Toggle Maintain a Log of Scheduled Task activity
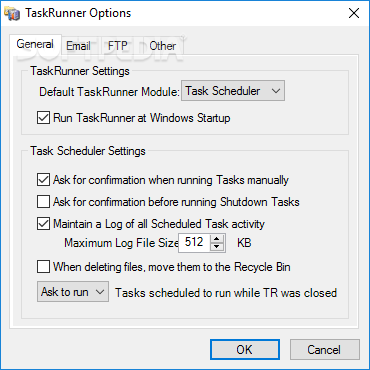The width and height of the screenshot is (370, 370). click(43, 224)
